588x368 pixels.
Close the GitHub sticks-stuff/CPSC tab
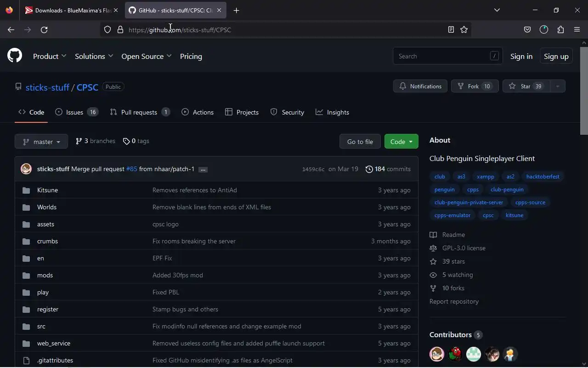(219, 10)
